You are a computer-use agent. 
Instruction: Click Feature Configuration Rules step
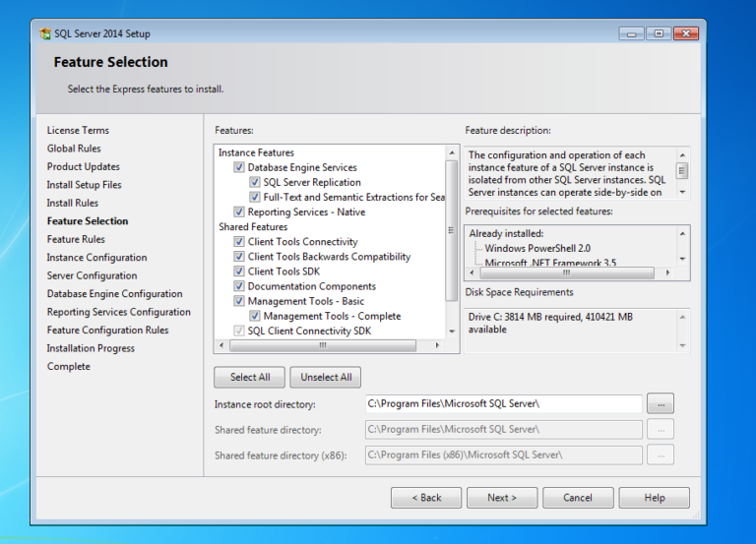tap(107, 331)
